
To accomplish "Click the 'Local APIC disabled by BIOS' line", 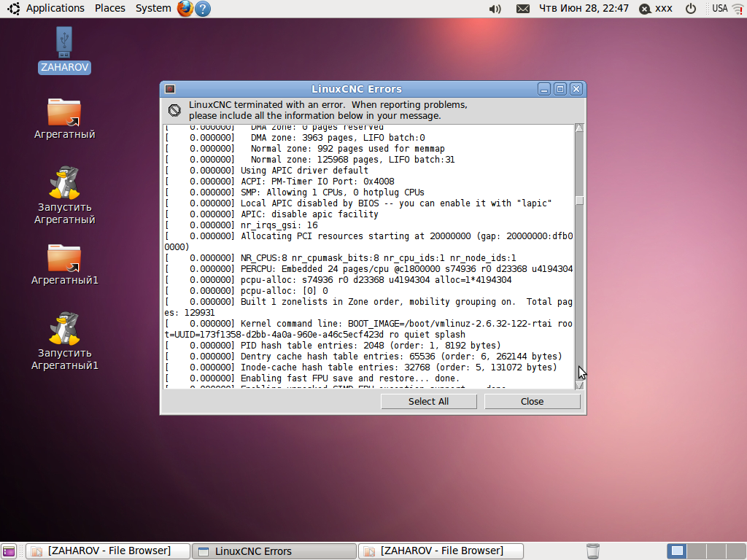I will coord(358,203).
